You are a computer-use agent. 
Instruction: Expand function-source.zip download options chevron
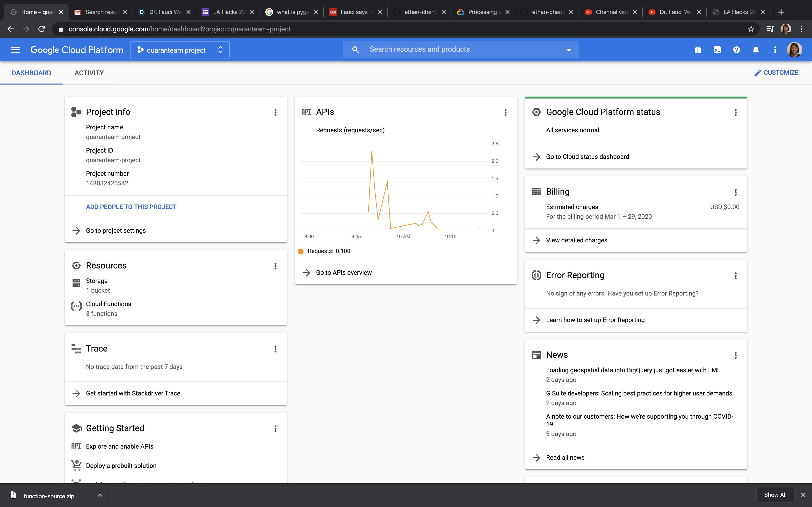100,495
